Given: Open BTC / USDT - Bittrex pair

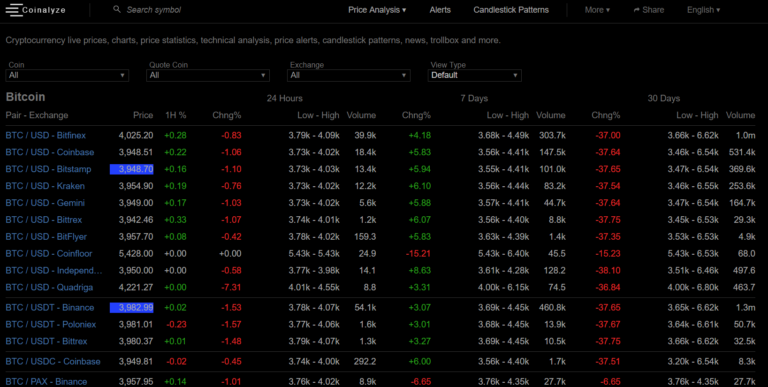Looking at the screenshot, I should click(47, 341).
